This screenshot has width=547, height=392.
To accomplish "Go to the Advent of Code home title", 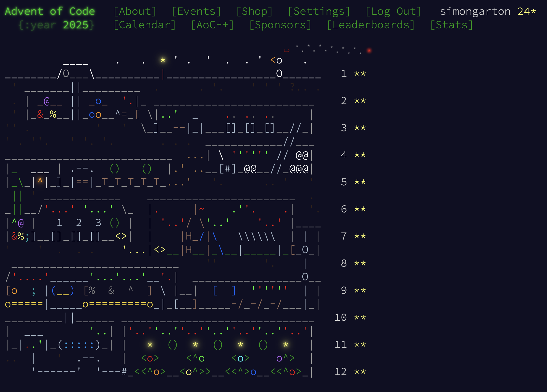I will click(x=50, y=11).
